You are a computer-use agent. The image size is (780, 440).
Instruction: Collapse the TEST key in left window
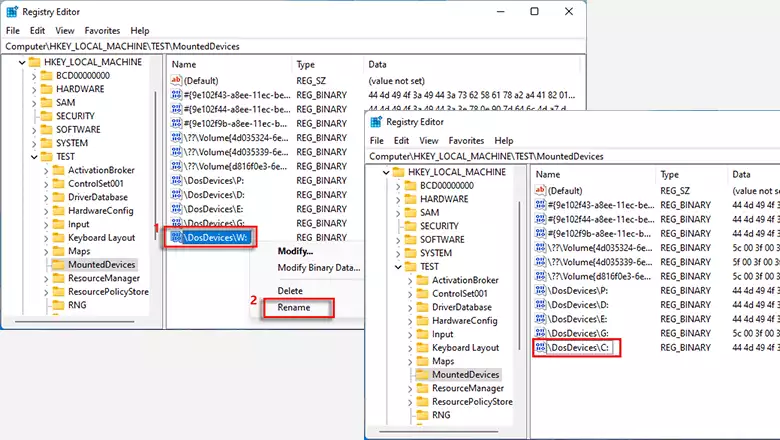click(33, 157)
